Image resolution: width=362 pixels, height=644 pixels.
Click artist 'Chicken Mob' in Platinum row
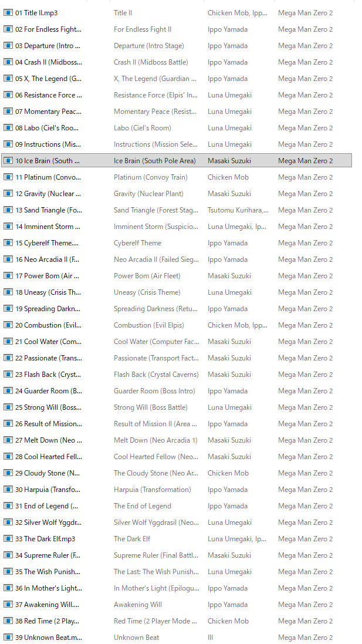(x=228, y=177)
